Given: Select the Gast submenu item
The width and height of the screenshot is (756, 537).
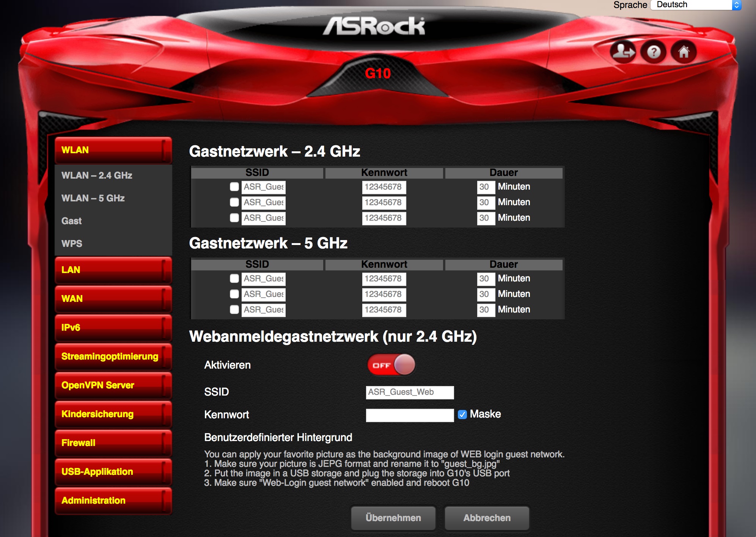Looking at the screenshot, I should [x=71, y=221].
